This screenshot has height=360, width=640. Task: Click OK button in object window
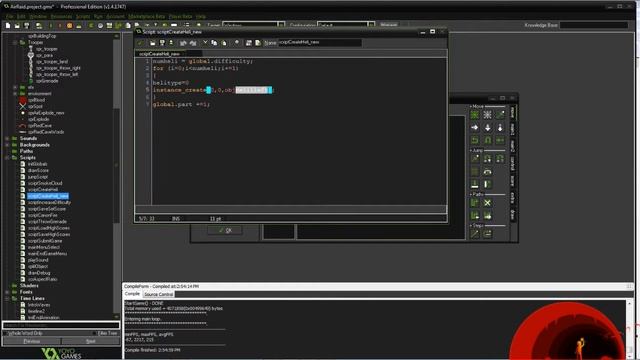pyautogui.click(x=225, y=231)
